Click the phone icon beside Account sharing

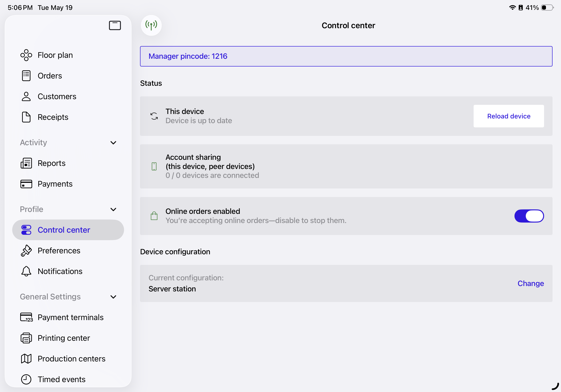154,166
